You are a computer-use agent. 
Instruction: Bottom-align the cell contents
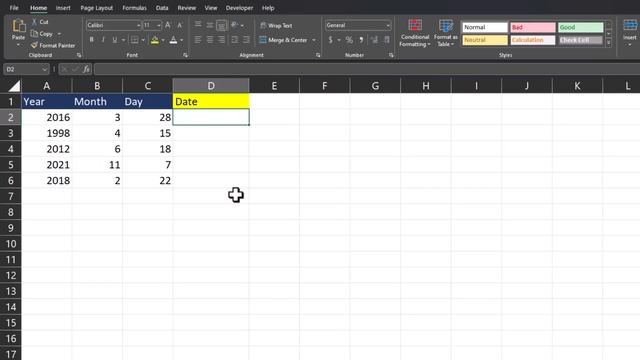tap(222, 25)
